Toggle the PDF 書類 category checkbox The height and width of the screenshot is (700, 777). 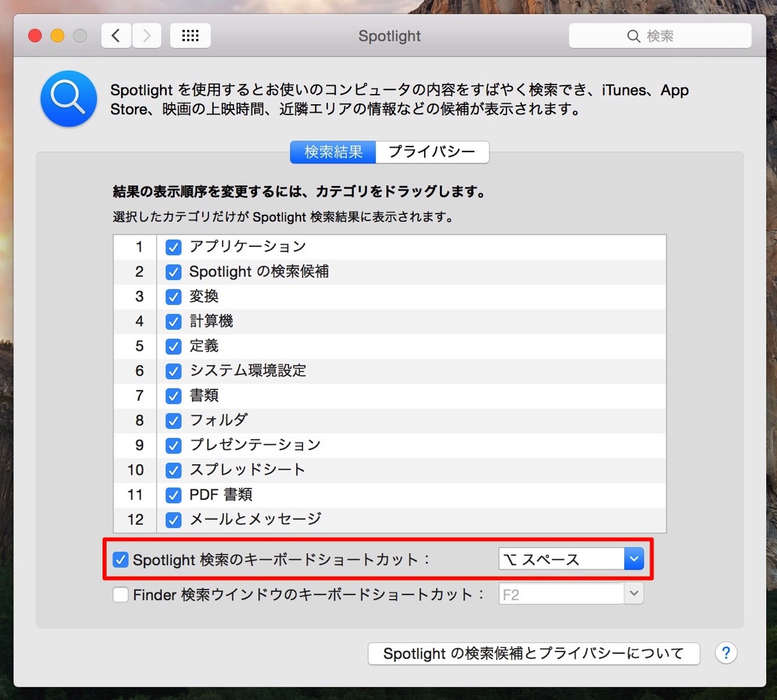click(x=173, y=495)
